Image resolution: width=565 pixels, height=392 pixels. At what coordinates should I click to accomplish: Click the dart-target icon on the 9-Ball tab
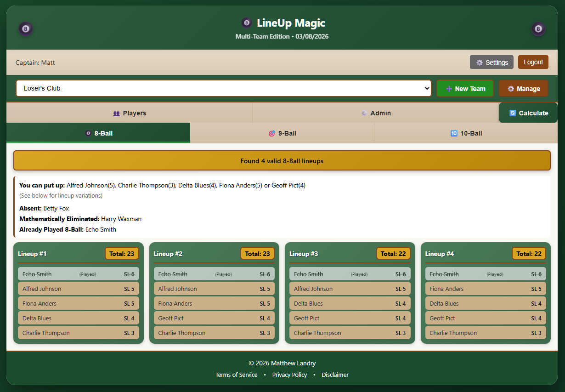(x=271, y=133)
